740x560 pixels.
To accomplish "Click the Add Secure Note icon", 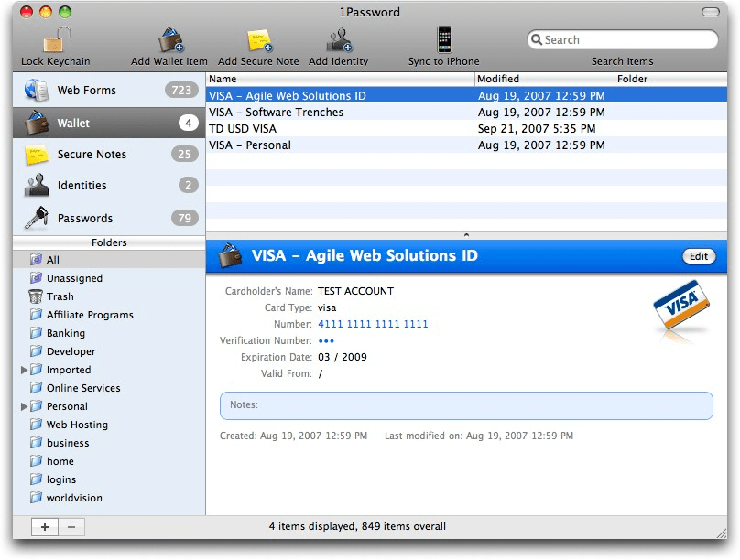I will click(258, 40).
